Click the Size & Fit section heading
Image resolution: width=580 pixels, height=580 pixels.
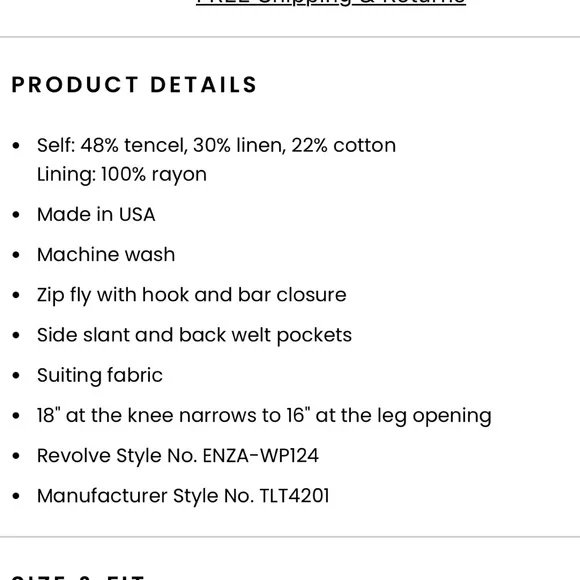tap(78, 577)
